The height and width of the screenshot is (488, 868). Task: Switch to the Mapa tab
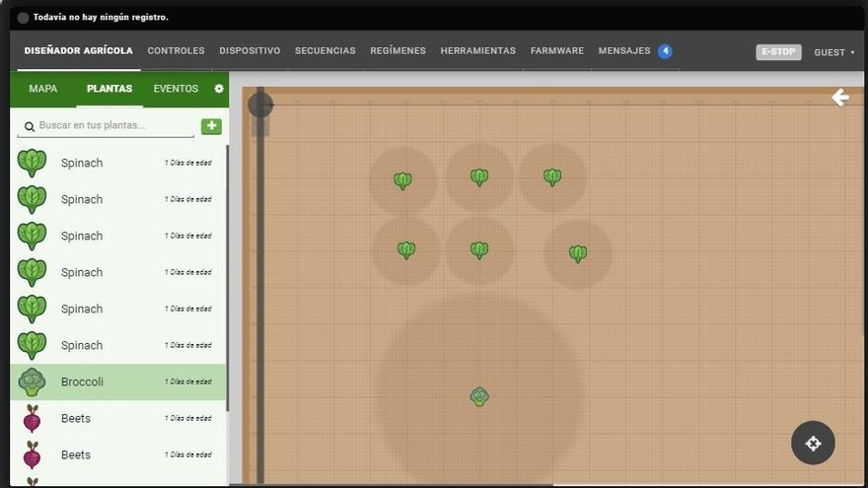click(43, 89)
